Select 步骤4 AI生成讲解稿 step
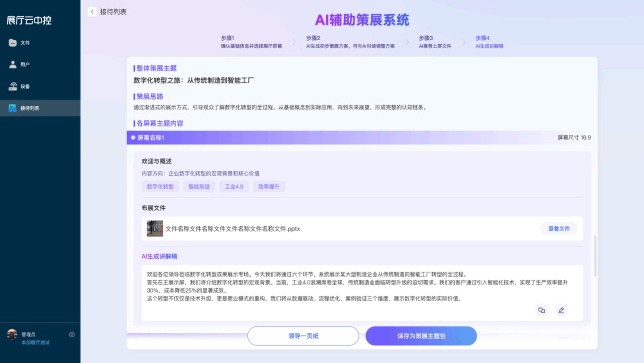Screen dimensions: 644x363 (x=489, y=42)
